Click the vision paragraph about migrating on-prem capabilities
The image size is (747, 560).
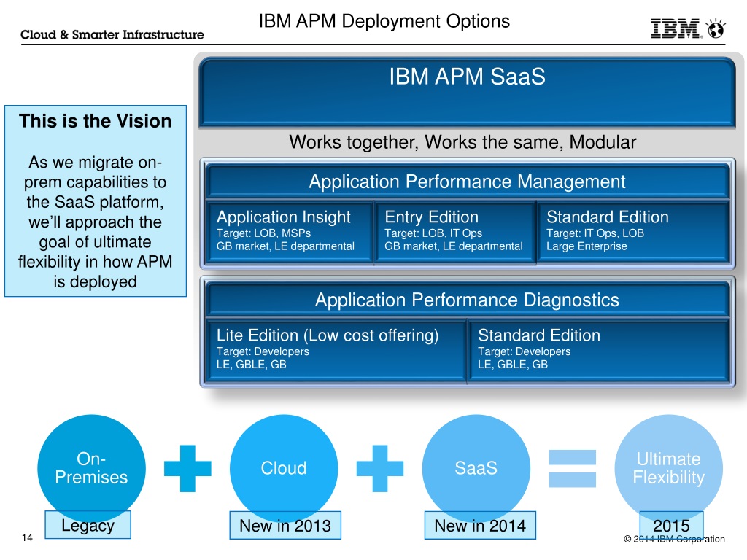pos(96,222)
